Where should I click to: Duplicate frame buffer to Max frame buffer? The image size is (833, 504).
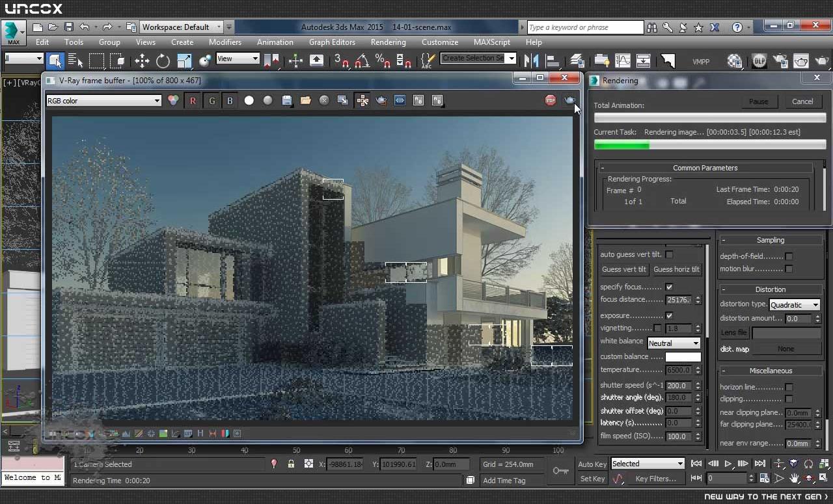coord(343,100)
